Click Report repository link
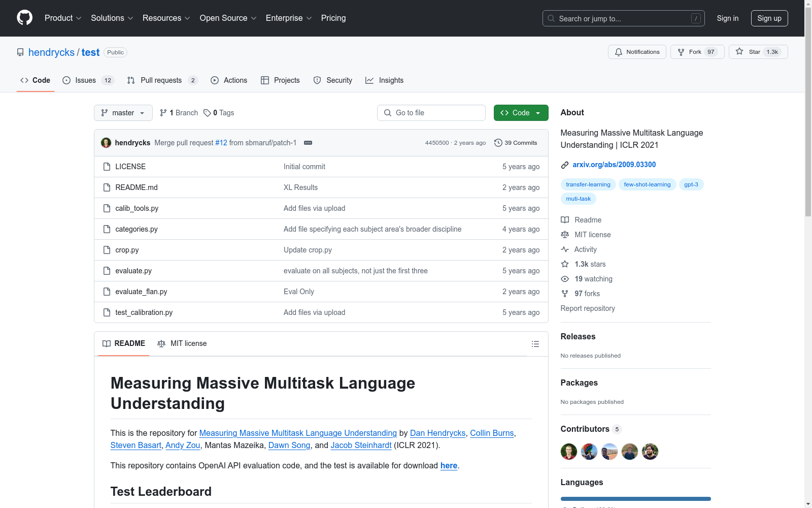 click(x=588, y=308)
